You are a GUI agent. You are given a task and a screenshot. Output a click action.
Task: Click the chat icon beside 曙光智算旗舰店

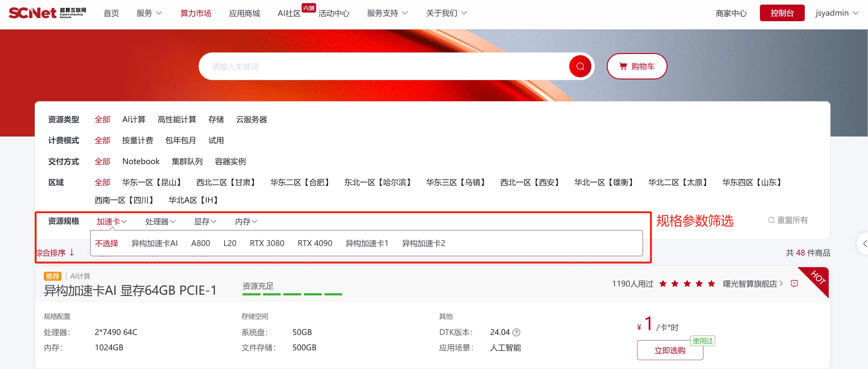794,284
